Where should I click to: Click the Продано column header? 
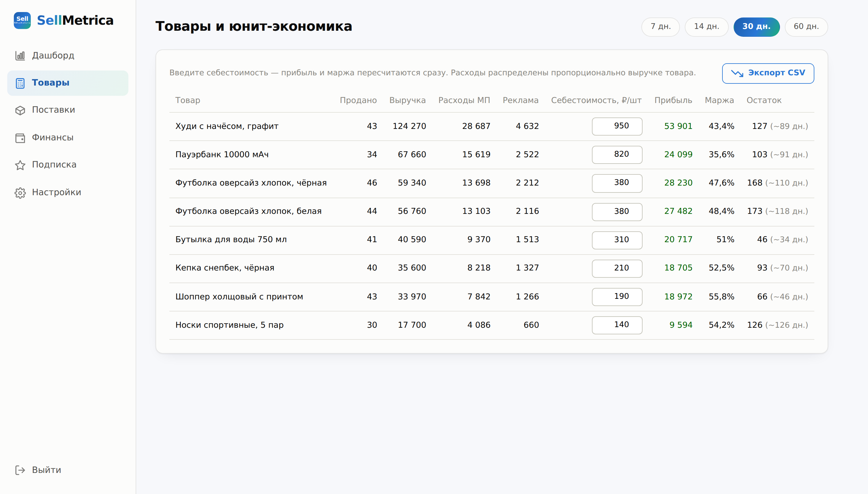358,100
